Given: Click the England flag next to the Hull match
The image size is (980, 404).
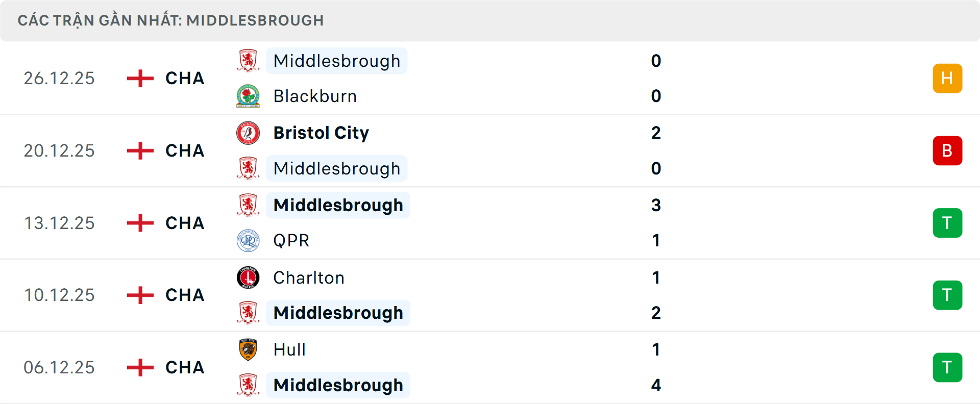Looking at the screenshot, I should (139, 367).
